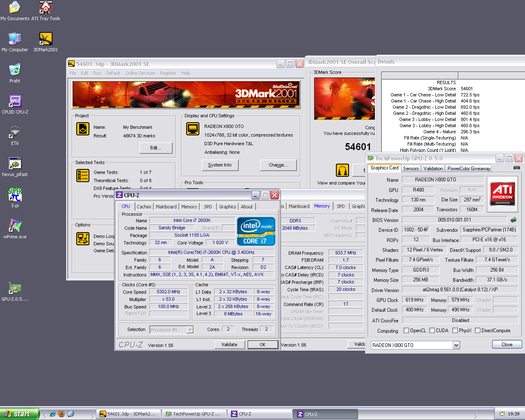Open Firefox from quick launch
Image resolution: width=525 pixels, height=420 pixels.
(x=62, y=414)
